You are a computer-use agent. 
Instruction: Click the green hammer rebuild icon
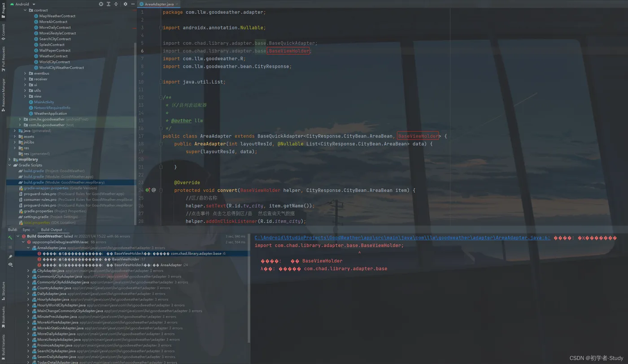tap(10, 238)
